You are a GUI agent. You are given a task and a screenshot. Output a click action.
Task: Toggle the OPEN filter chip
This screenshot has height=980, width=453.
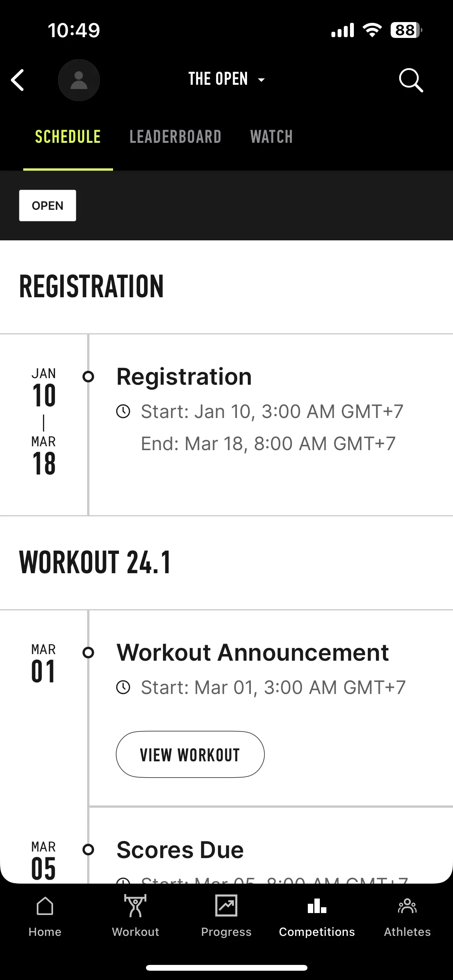pos(48,206)
